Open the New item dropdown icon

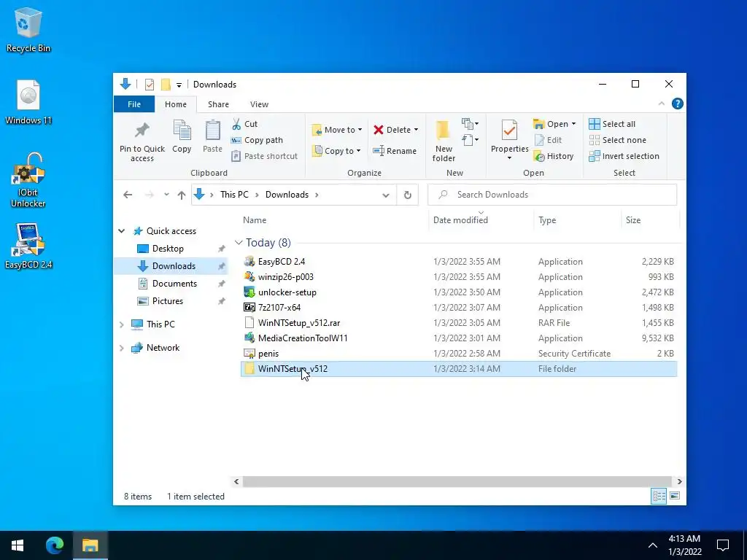tap(471, 124)
